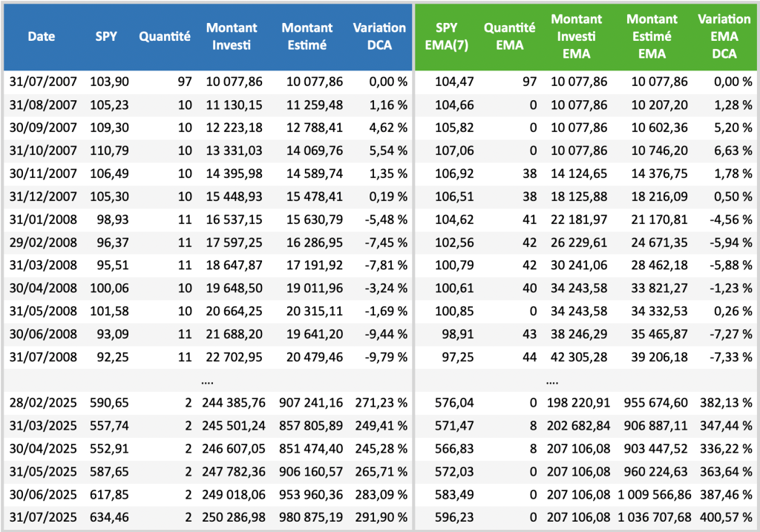Viewport: 760px width, 532px height.
Task: Click the Montant Estimé column header
Action: click(307, 37)
